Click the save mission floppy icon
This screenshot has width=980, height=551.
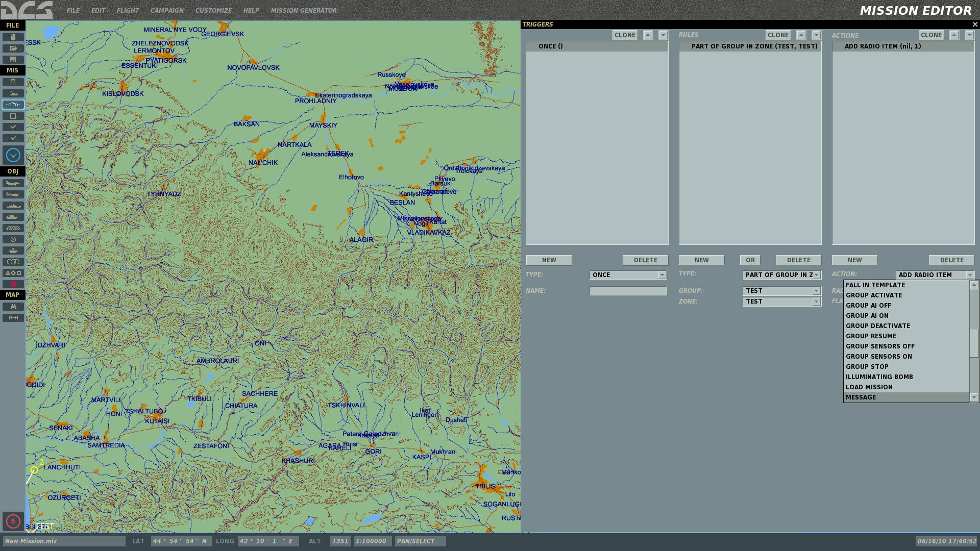13,60
